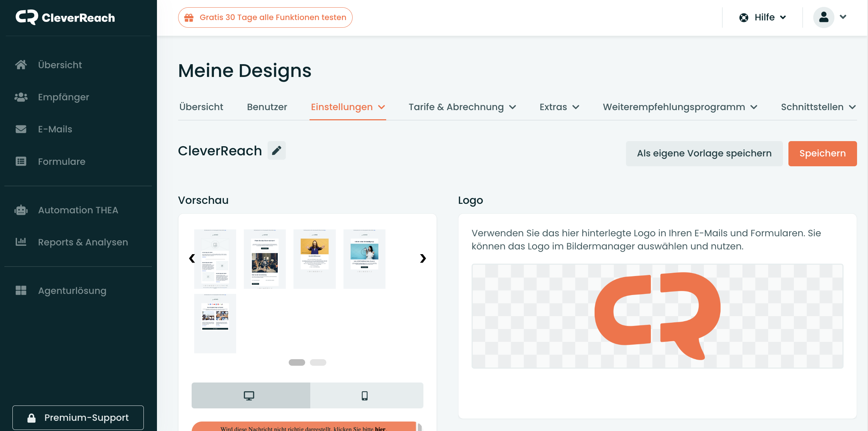868x431 pixels.
Task: Switch to the Benutzer tab
Action: click(x=267, y=107)
